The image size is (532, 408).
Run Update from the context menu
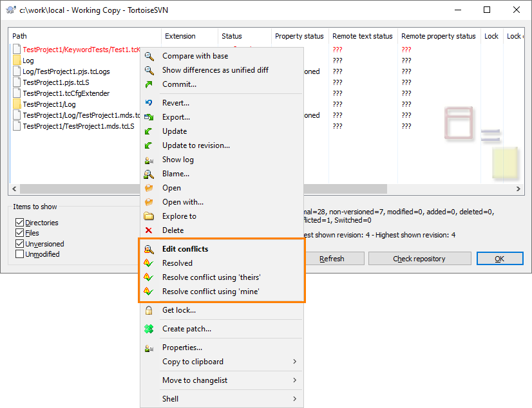tap(174, 131)
